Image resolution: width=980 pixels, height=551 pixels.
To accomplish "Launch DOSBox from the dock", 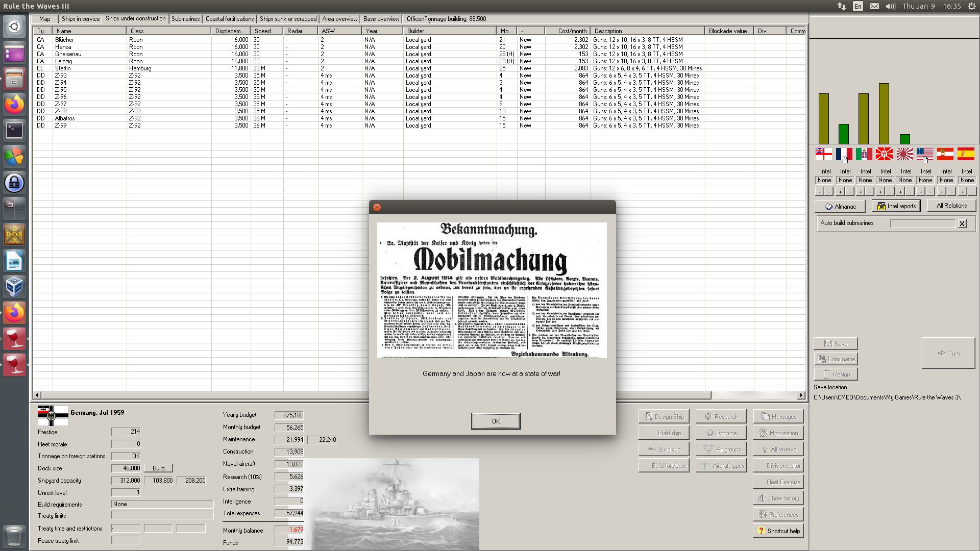I will pos(14,235).
